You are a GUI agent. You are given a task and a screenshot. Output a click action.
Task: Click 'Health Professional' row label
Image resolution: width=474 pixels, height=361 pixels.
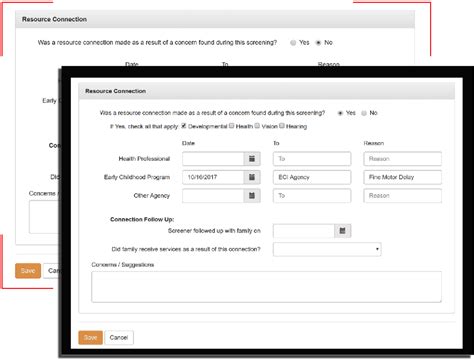[x=144, y=159]
